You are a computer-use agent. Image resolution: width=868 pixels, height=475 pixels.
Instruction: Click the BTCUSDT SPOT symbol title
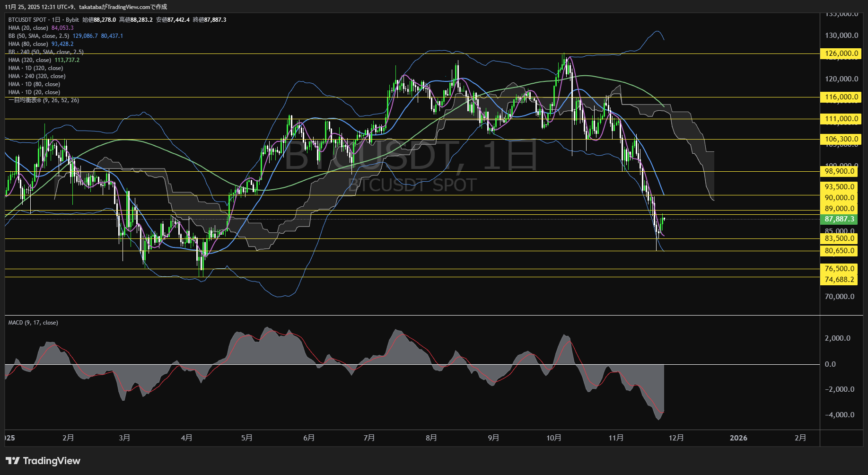[27, 20]
